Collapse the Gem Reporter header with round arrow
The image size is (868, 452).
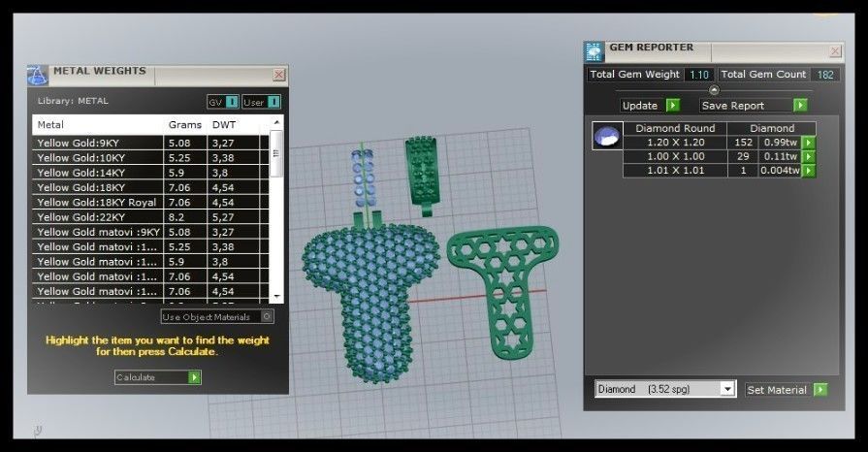714,90
